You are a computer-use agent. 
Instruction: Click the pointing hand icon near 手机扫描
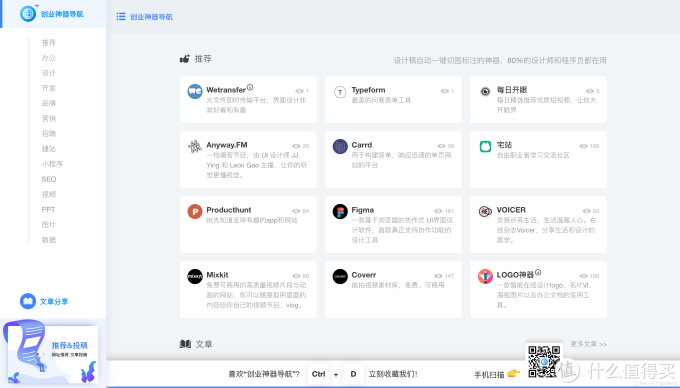click(513, 373)
